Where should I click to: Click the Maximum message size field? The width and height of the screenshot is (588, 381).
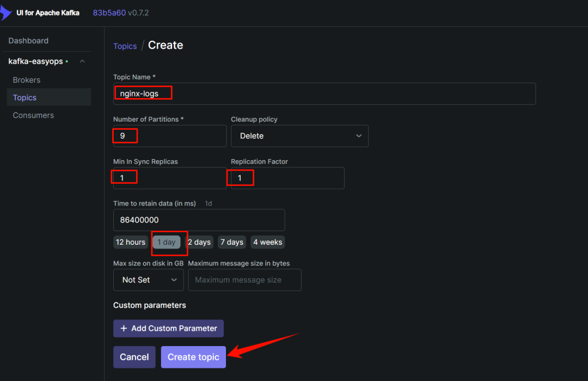pyautogui.click(x=244, y=280)
